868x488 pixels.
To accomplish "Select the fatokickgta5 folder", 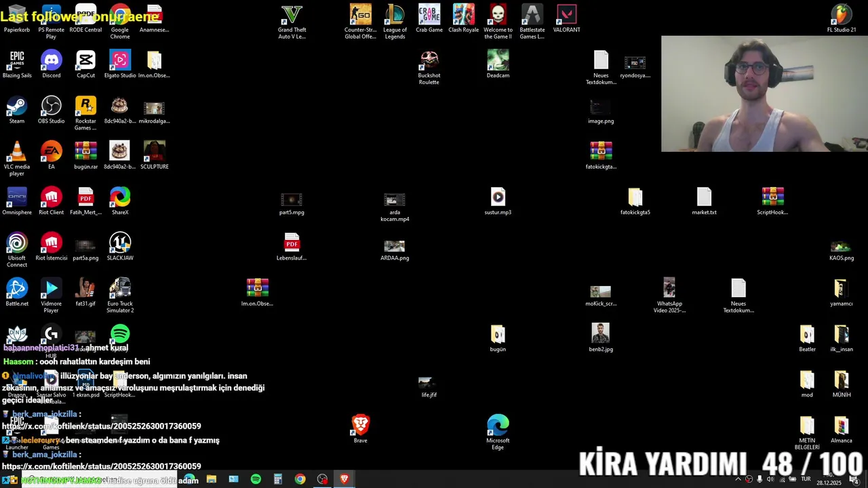I will coord(635,201).
